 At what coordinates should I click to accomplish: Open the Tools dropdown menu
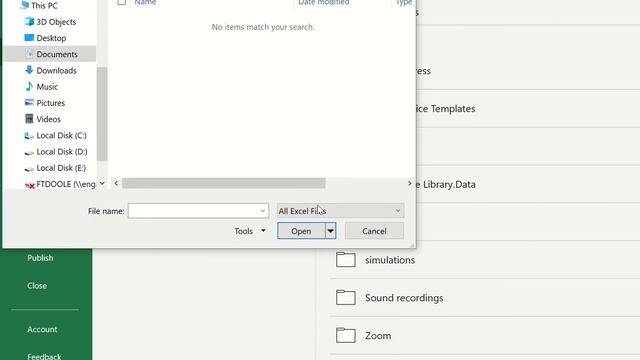(x=250, y=231)
